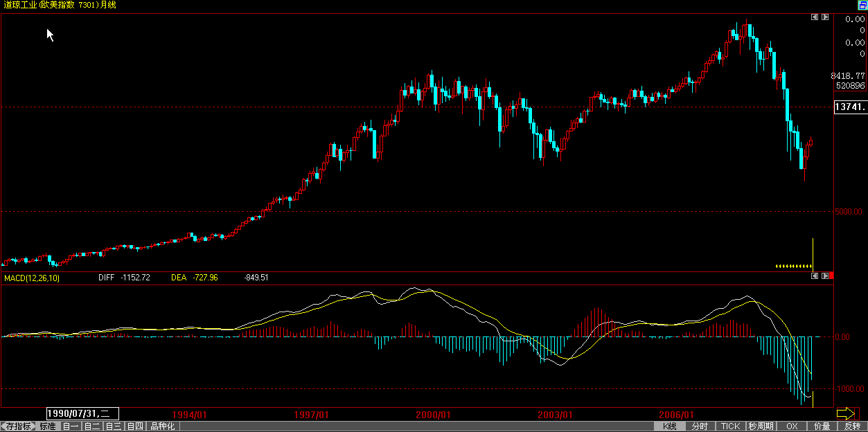
Task: Click the left scroll arrow above the main chart
Action: [x=815, y=17]
